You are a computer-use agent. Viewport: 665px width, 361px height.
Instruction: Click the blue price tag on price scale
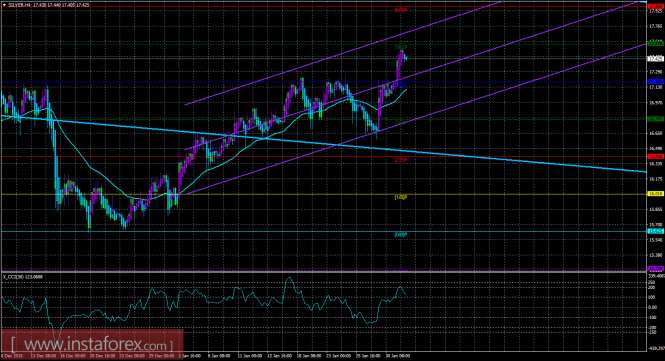pyautogui.click(x=656, y=81)
